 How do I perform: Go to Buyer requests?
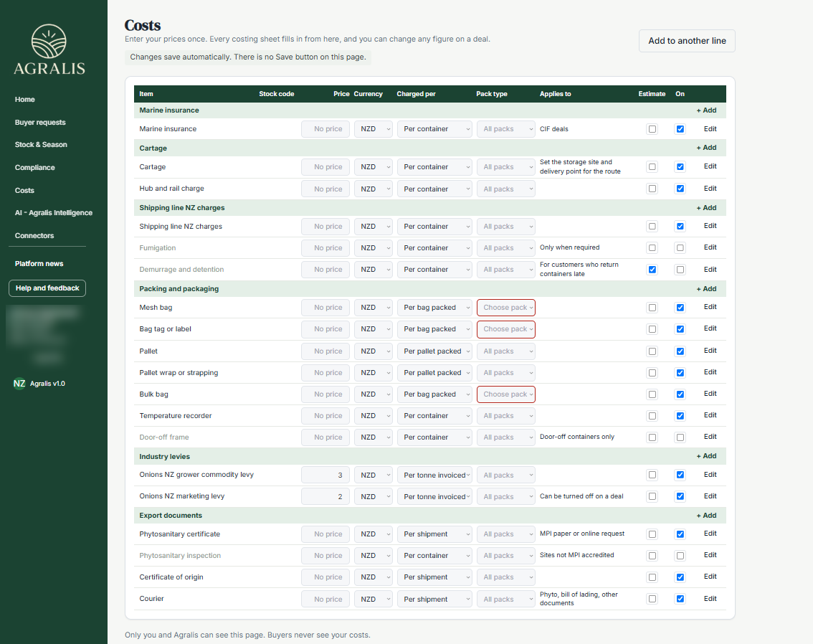40,123
